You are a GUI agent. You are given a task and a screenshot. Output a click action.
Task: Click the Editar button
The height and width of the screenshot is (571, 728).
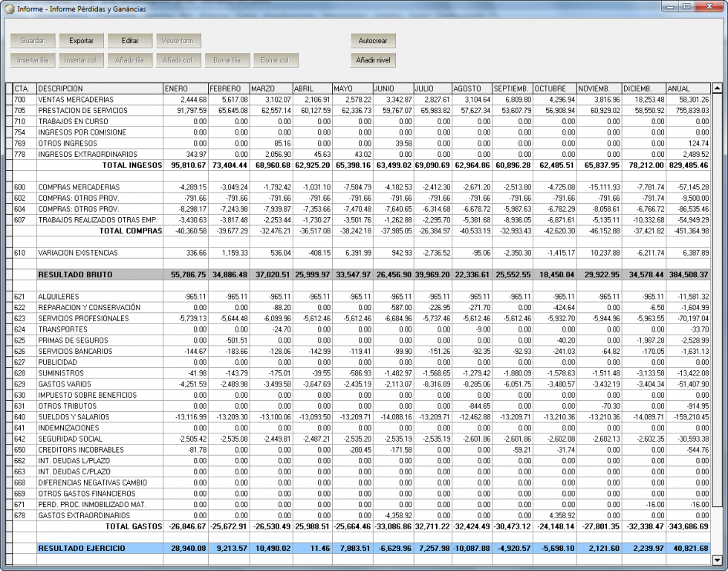130,40
